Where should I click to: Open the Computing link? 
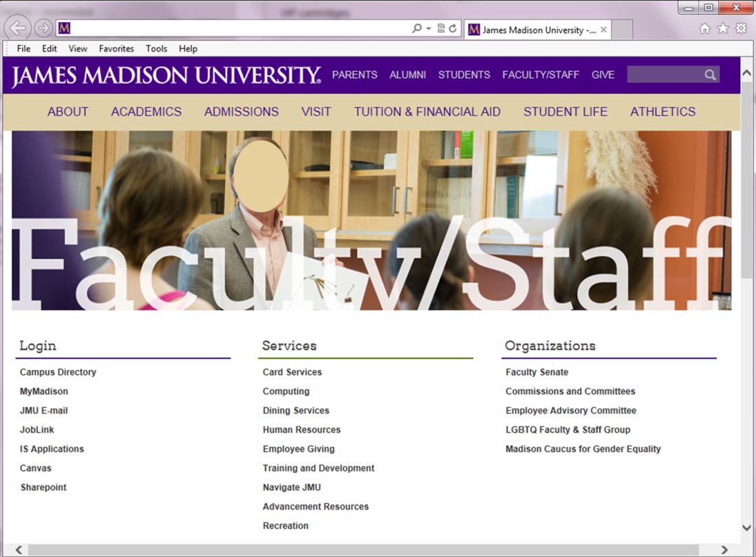[x=286, y=391]
